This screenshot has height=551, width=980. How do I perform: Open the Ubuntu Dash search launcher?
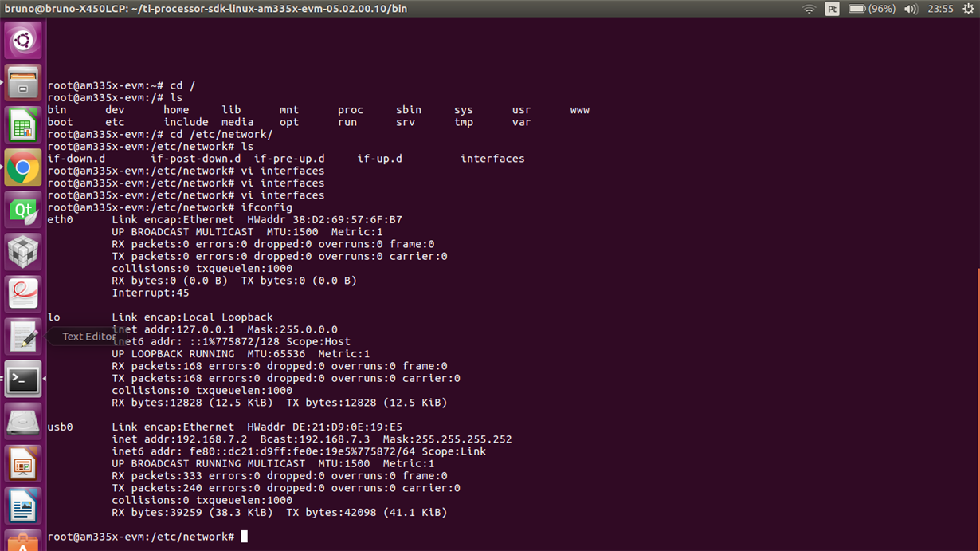[x=23, y=40]
